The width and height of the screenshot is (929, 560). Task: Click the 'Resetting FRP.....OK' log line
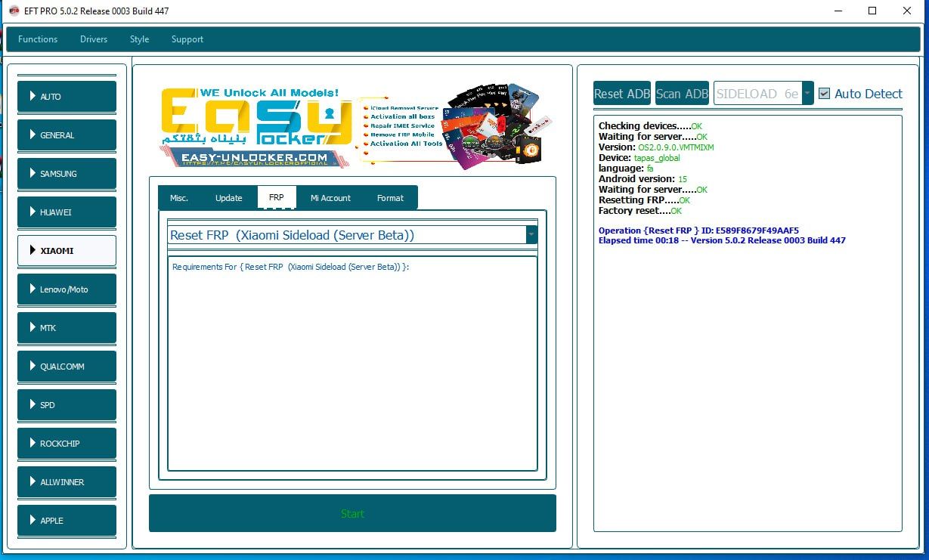point(644,200)
